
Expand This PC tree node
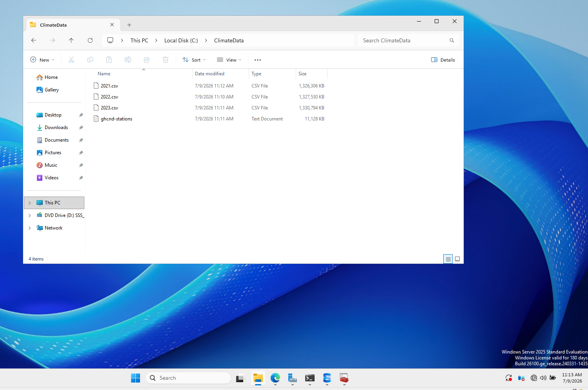[30, 203]
